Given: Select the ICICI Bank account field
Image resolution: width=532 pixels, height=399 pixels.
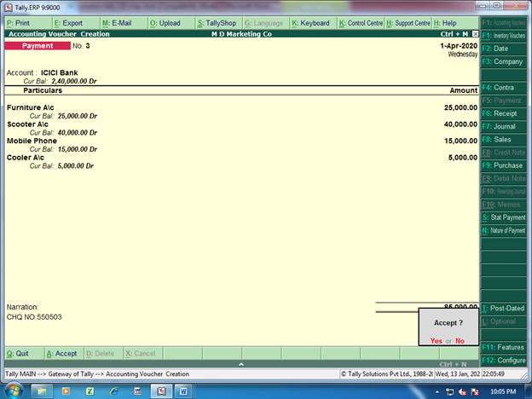Looking at the screenshot, I should pos(60,72).
